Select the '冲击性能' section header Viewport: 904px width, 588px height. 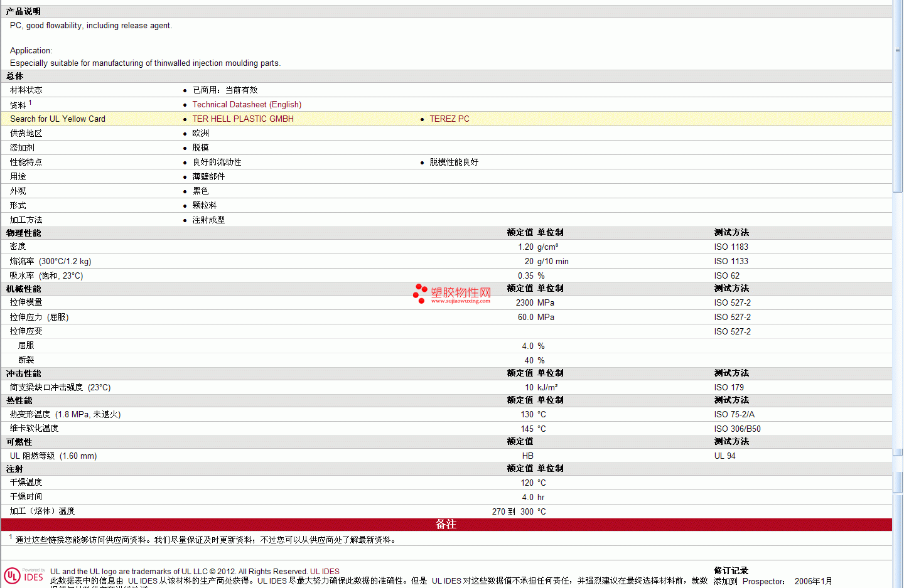tap(24, 374)
